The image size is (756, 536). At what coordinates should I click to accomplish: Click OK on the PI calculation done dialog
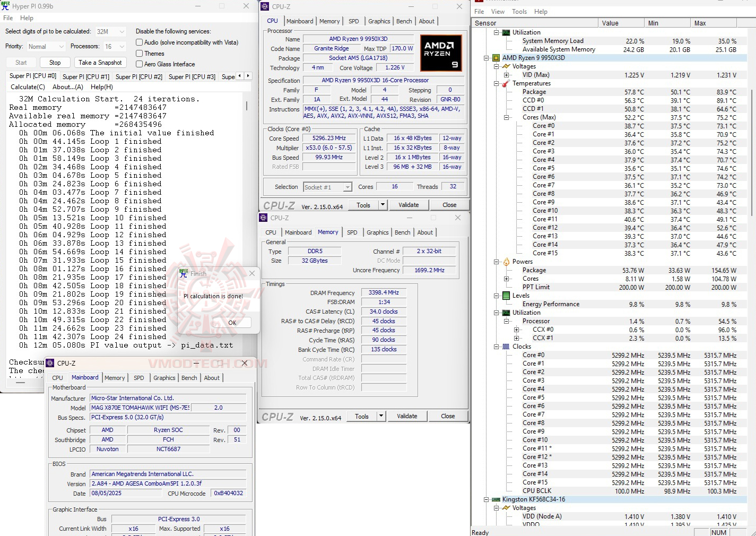(232, 322)
